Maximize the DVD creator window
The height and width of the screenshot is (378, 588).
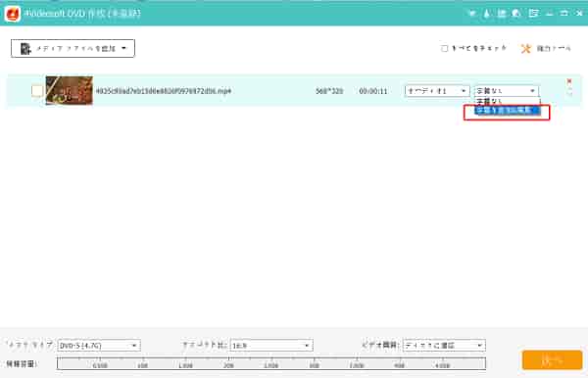coord(564,14)
